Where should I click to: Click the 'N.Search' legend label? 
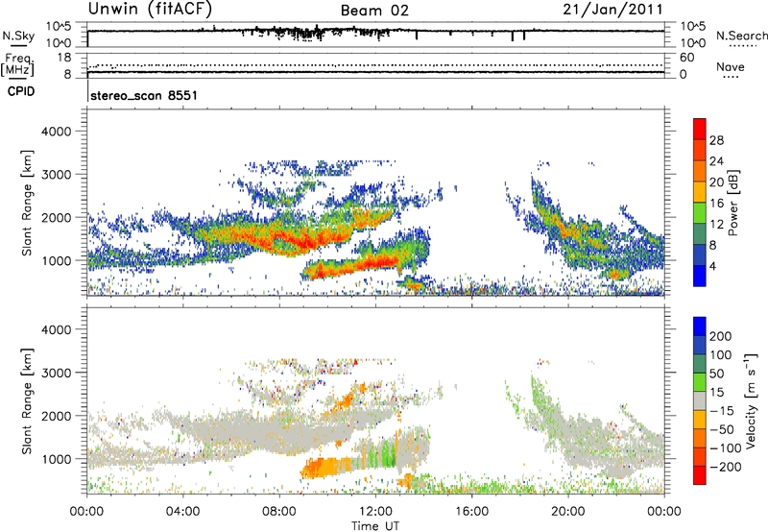[741, 36]
